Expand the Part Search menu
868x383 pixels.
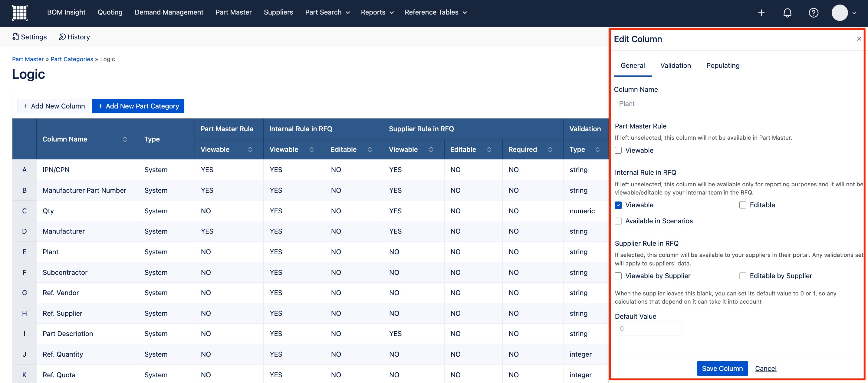[327, 12]
